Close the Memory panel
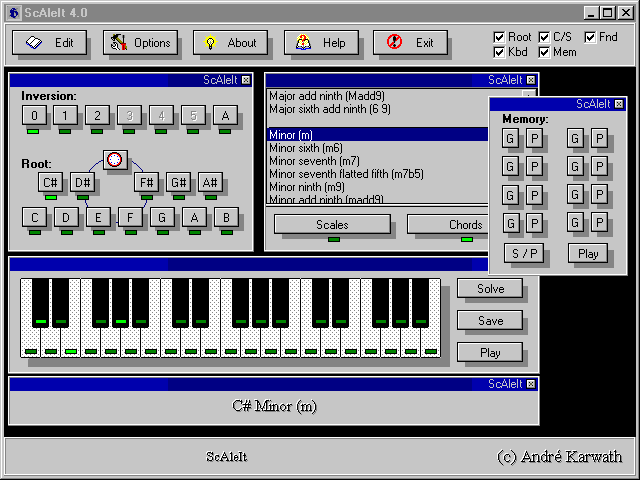Viewport: 640px width, 480px height. (619, 104)
